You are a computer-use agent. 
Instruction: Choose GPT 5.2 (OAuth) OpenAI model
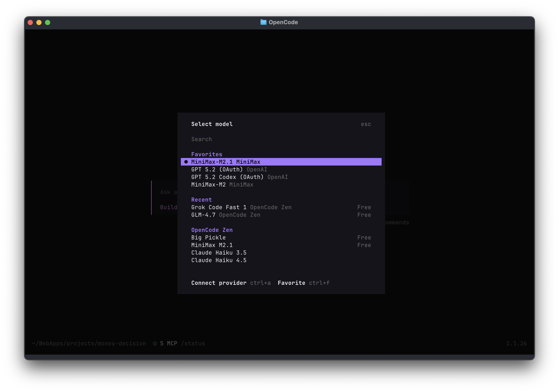click(281, 169)
